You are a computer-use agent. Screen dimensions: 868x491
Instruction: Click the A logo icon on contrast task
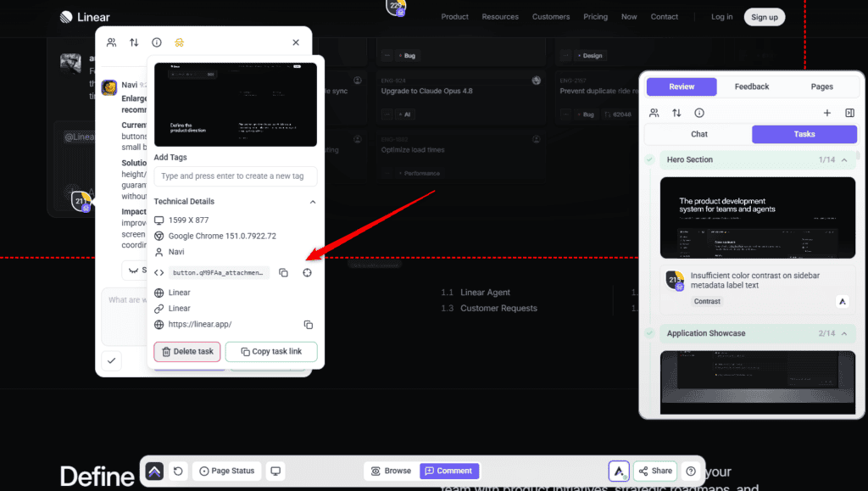click(842, 302)
